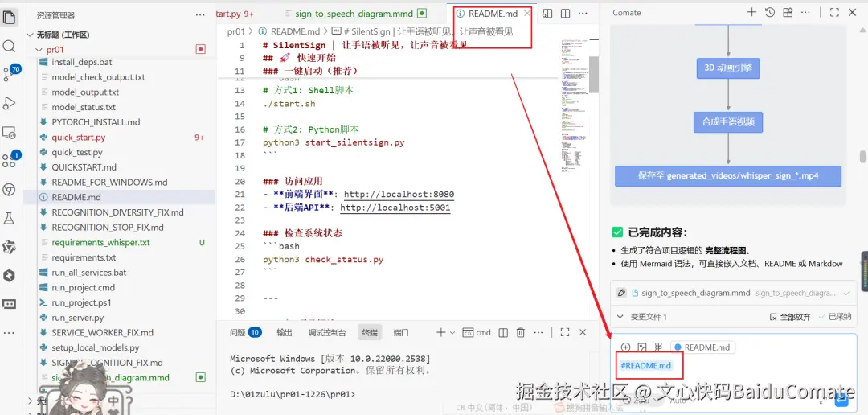Add a new terminal with plus icon
Viewport: 868px width, 415px height.
tap(440, 332)
